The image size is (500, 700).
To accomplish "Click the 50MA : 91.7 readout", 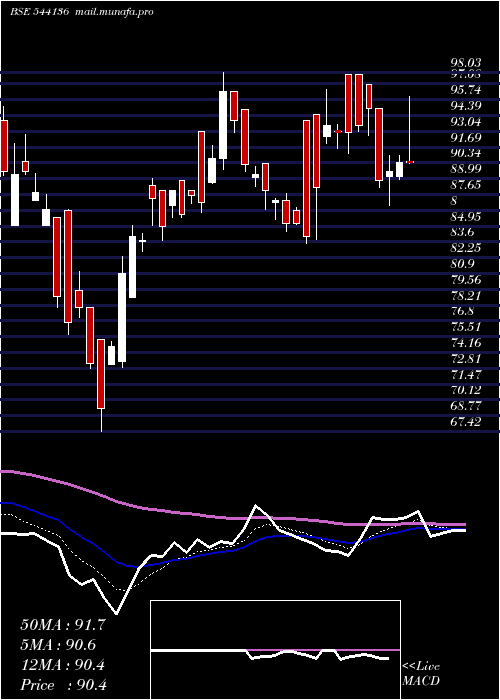I will tap(63, 625).
